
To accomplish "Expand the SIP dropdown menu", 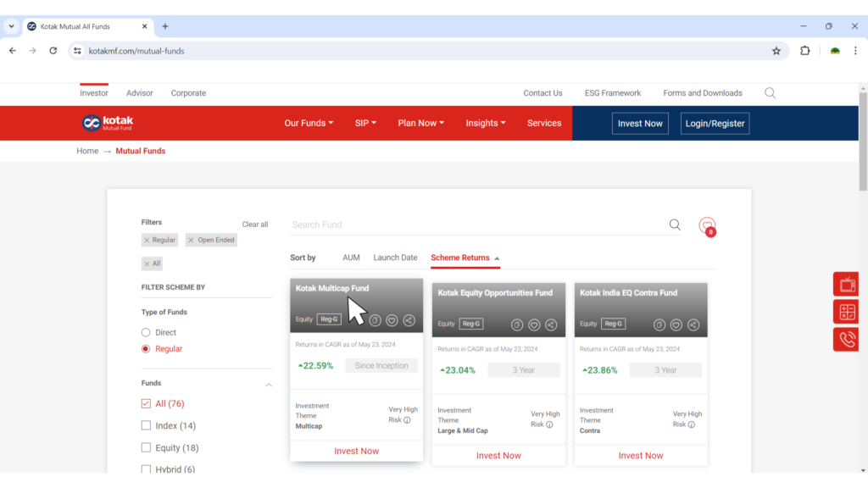I will [365, 124].
